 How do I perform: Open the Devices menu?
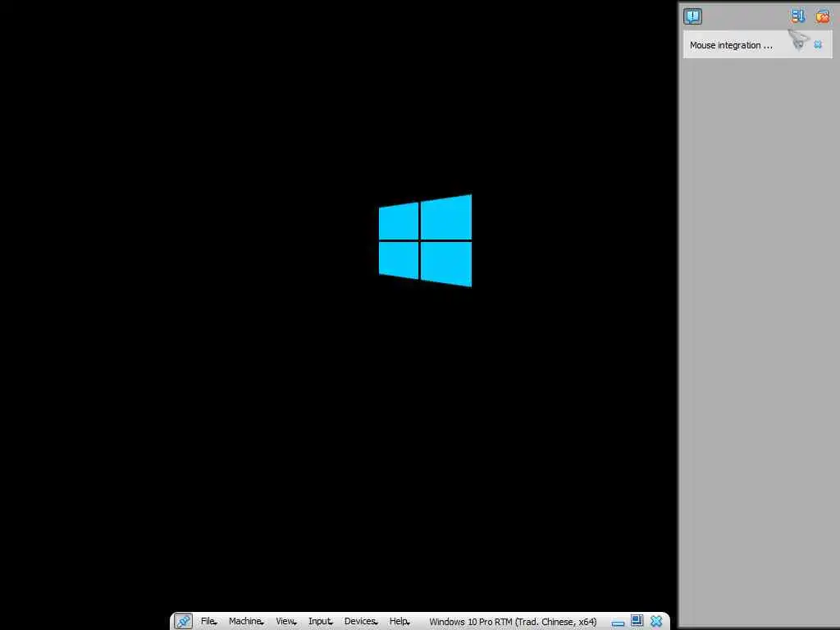click(x=361, y=622)
